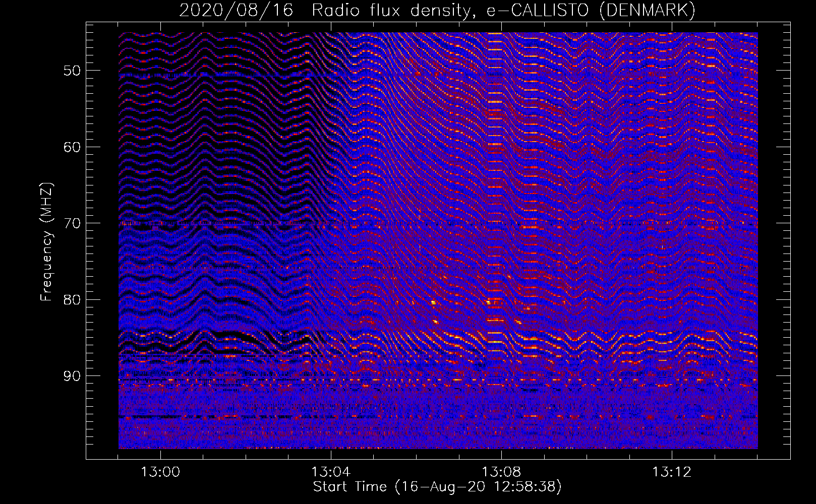
Task: Select the 'e-CALLISTO (DENMARK)' title text
Action: pyautogui.click(x=591, y=11)
